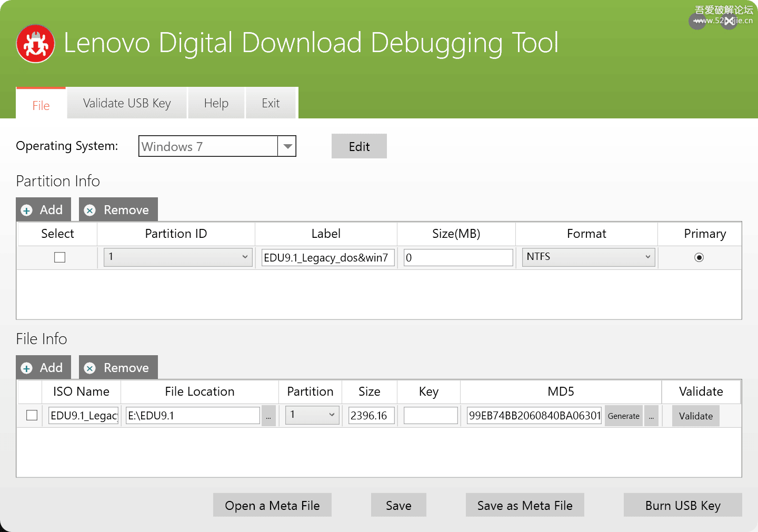Click the MD5 column header
This screenshot has height=532, width=758.
[561, 392]
